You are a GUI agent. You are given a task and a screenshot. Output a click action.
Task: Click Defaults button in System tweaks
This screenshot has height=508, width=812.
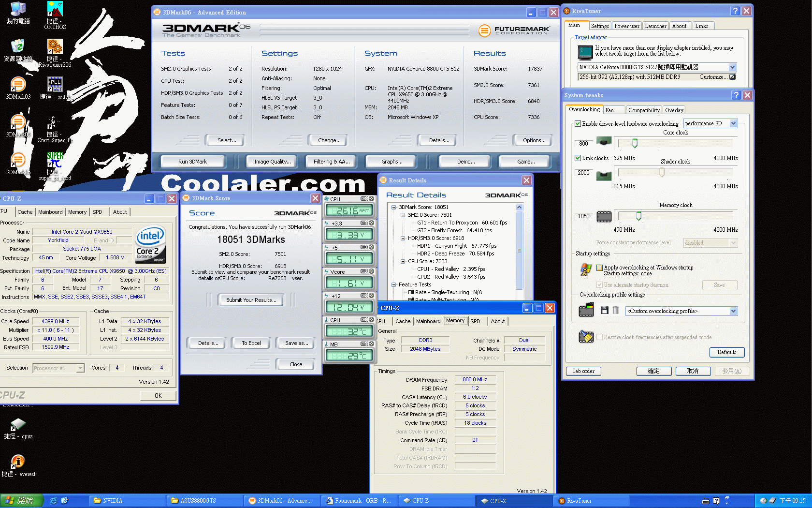click(727, 352)
